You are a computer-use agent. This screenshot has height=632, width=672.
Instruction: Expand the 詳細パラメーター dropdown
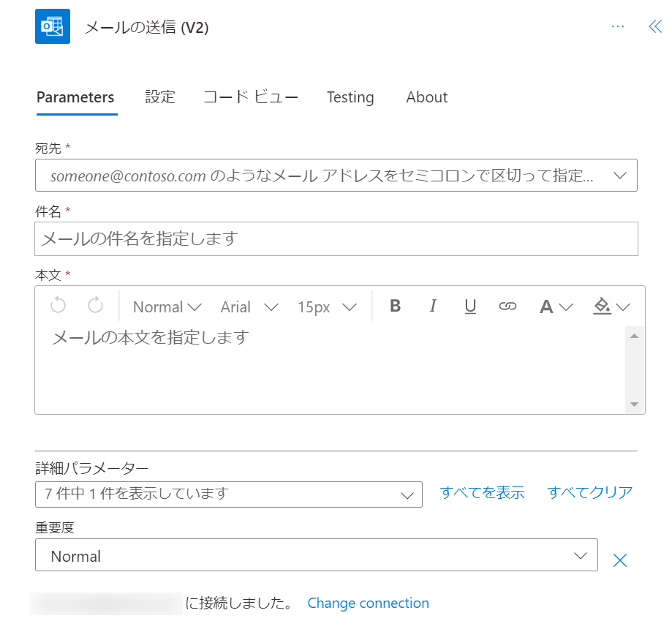(229, 494)
